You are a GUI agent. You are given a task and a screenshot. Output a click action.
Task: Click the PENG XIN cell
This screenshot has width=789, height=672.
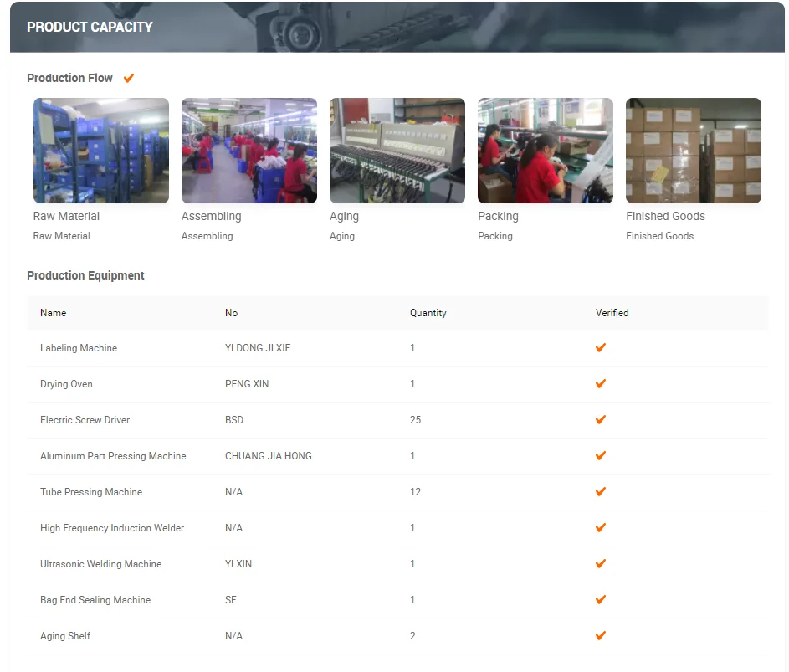pyautogui.click(x=247, y=384)
